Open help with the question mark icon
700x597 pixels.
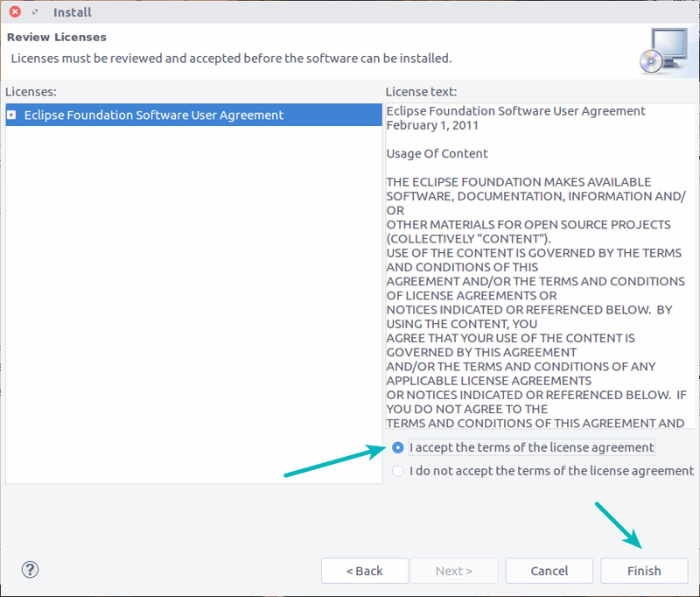point(30,569)
